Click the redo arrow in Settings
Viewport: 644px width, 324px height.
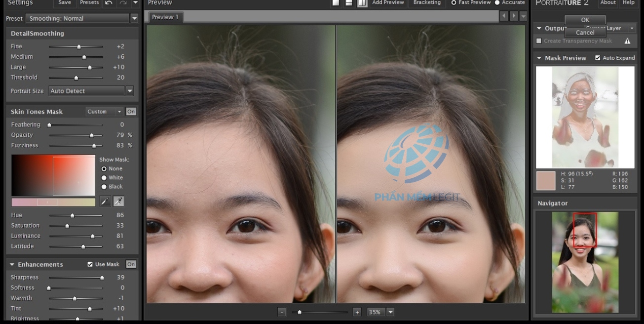click(123, 3)
